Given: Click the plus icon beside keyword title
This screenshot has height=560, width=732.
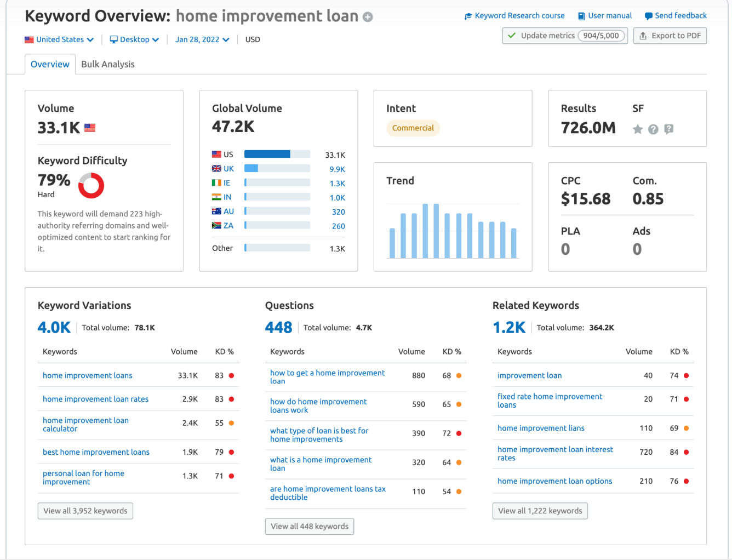Looking at the screenshot, I should (x=368, y=17).
